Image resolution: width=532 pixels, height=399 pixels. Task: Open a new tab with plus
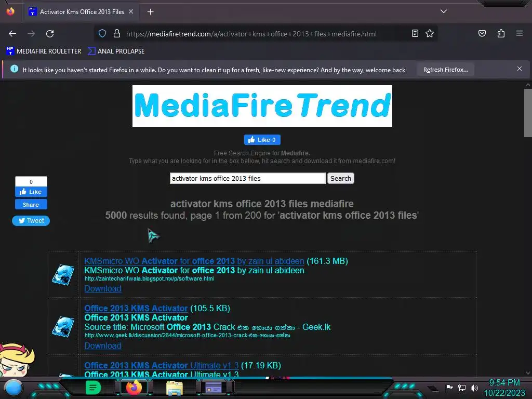[150, 12]
